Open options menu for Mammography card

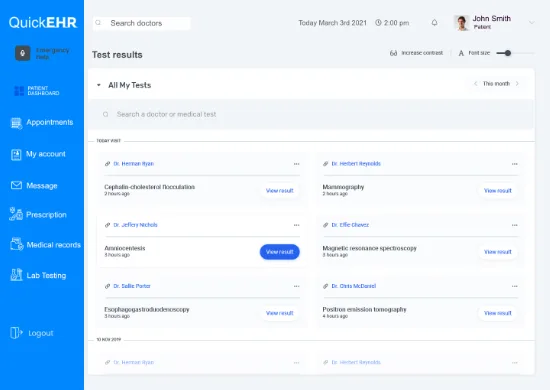click(515, 164)
